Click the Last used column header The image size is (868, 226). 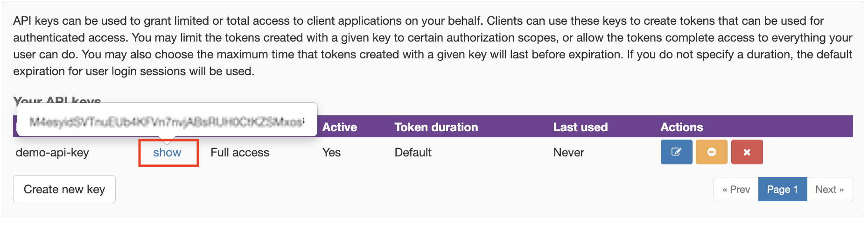point(580,127)
